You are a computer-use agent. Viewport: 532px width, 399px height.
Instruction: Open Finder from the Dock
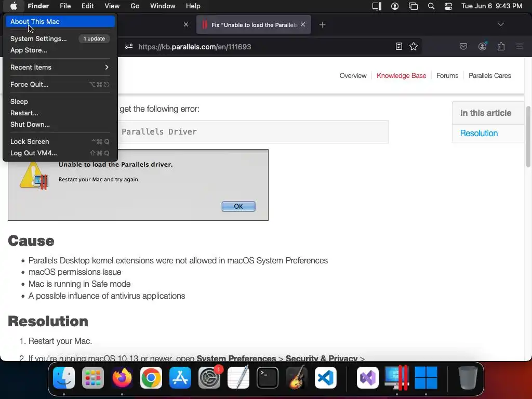click(x=64, y=378)
